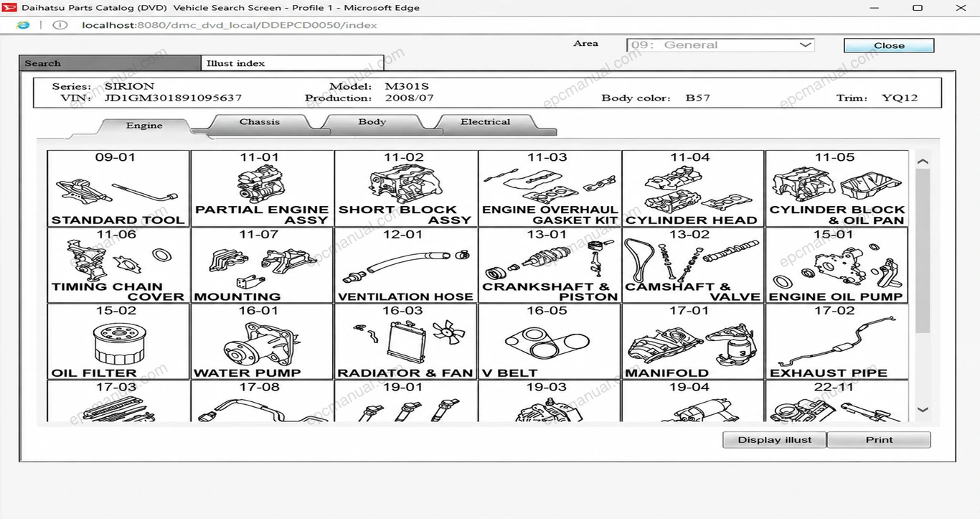The image size is (980, 519).
Task: Click the Print button
Action: click(x=879, y=440)
